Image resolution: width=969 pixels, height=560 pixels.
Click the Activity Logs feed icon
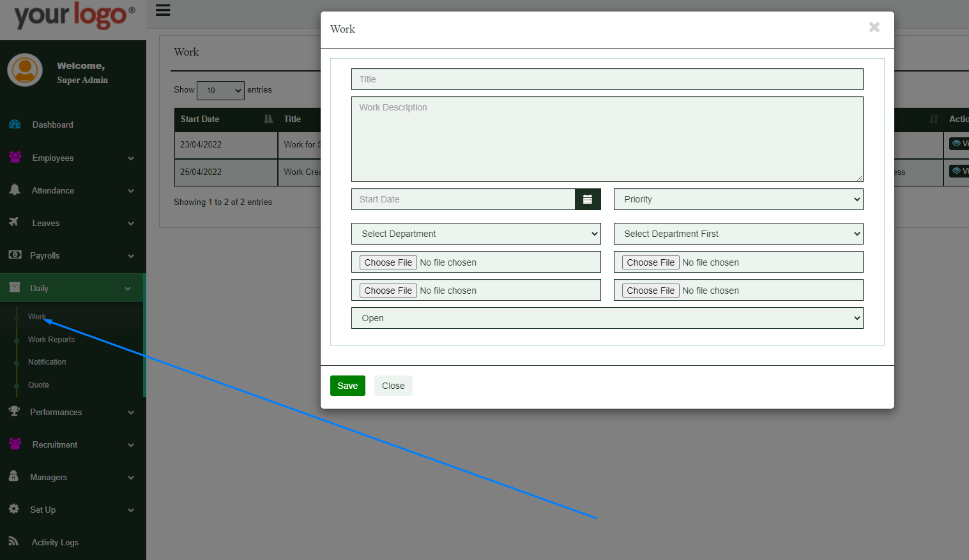13,541
